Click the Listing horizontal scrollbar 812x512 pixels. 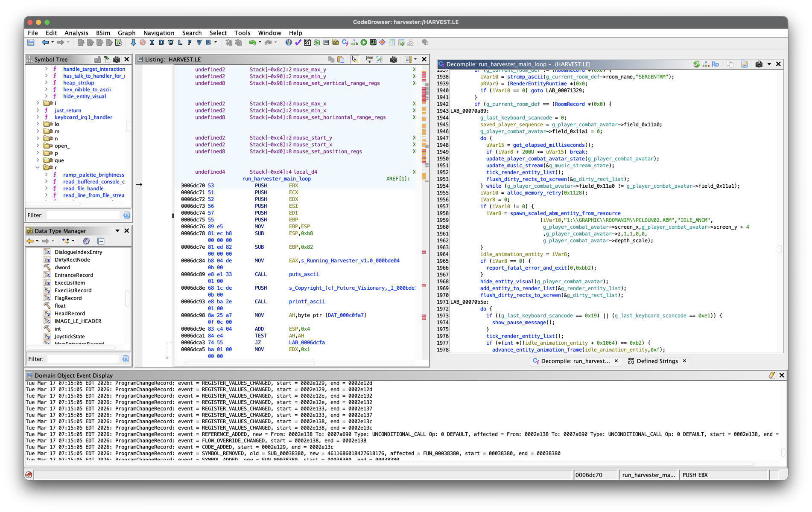[x=250, y=363]
